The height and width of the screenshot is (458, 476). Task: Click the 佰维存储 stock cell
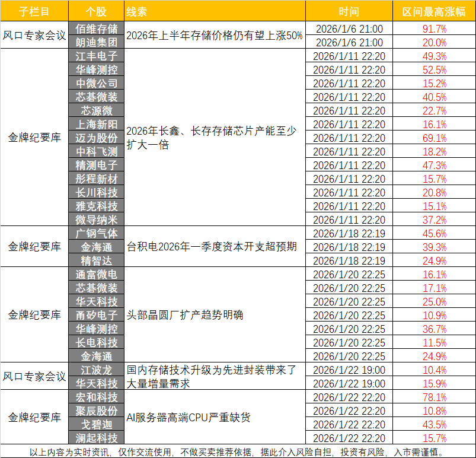[x=97, y=28]
